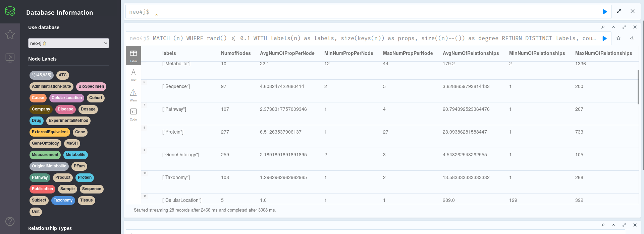Close the results frame
The height and width of the screenshot is (234, 644).
(x=635, y=27)
